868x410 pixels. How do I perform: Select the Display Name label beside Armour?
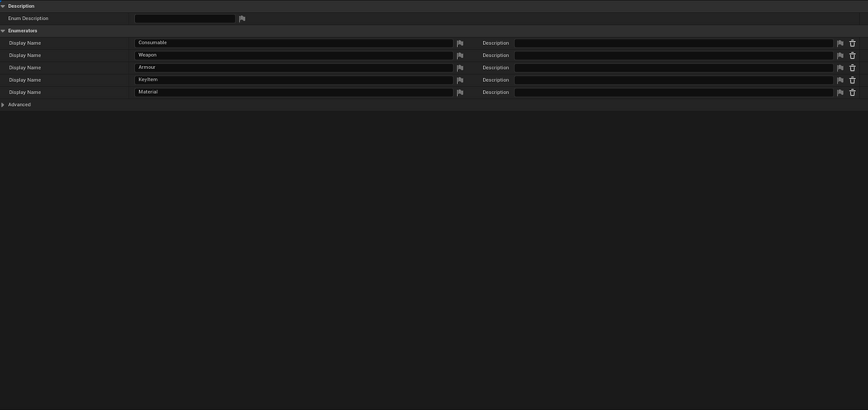tap(25, 68)
